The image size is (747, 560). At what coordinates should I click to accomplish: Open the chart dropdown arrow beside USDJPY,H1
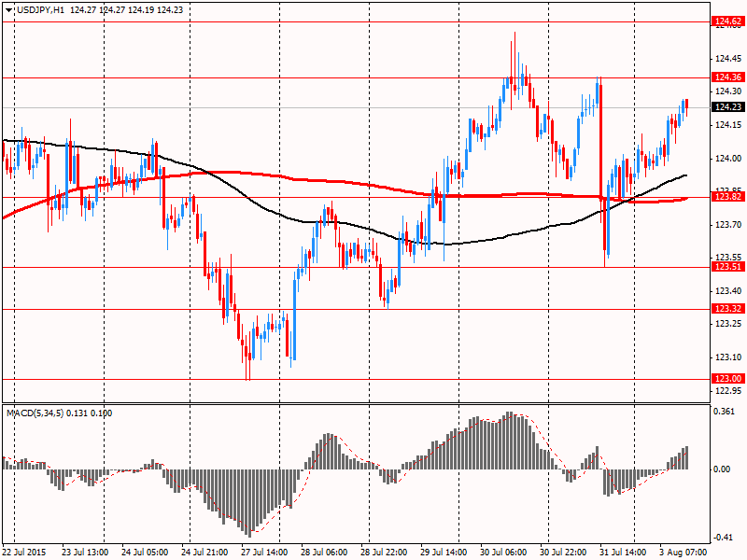[x=8, y=10]
